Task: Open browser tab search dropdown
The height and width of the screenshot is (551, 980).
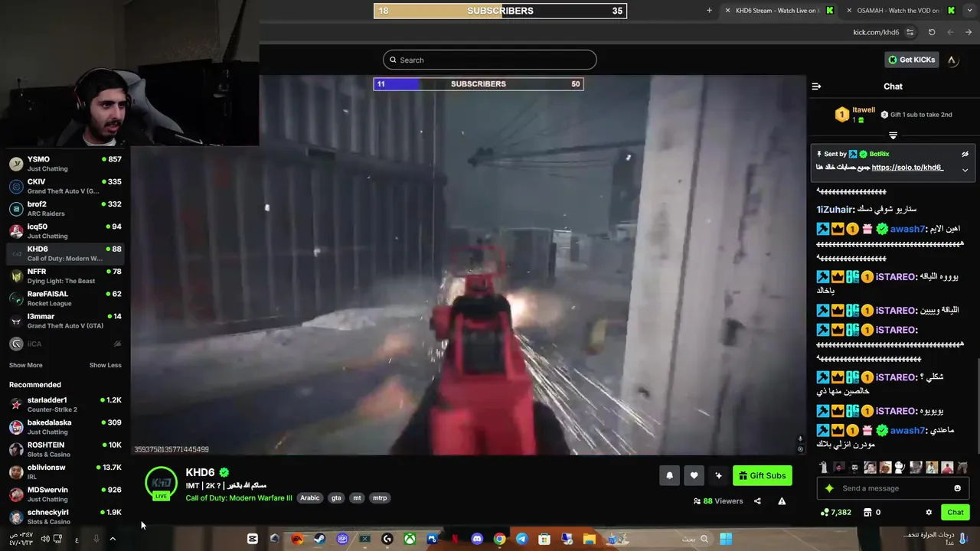Action: (x=969, y=11)
